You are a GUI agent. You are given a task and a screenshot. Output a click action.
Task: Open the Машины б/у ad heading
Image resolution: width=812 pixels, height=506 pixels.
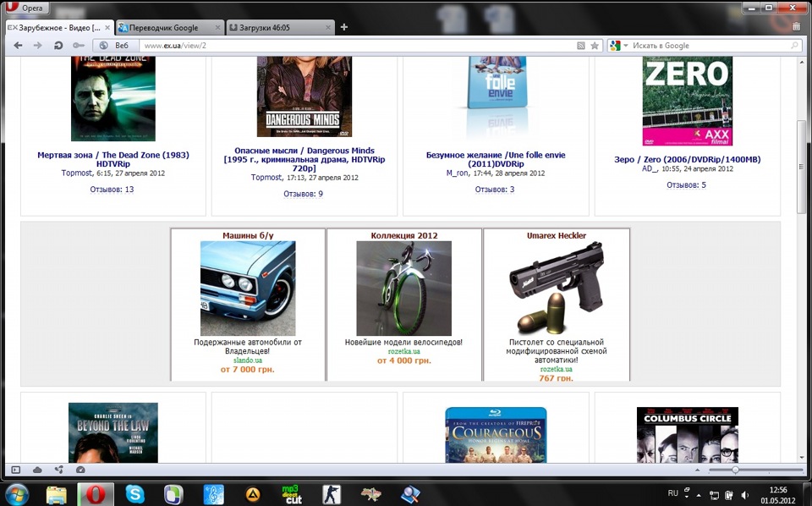click(x=248, y=235)
